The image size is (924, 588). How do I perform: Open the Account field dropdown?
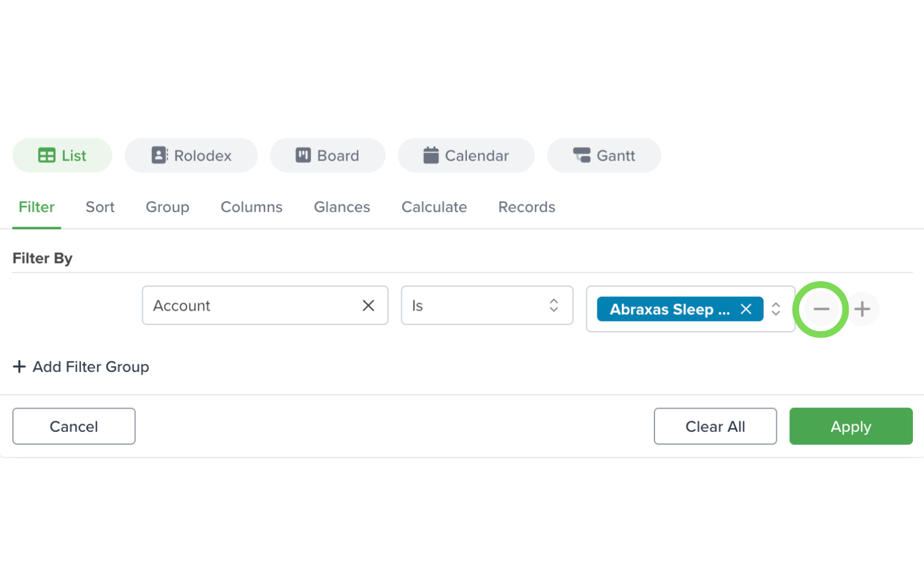[265, 306]
